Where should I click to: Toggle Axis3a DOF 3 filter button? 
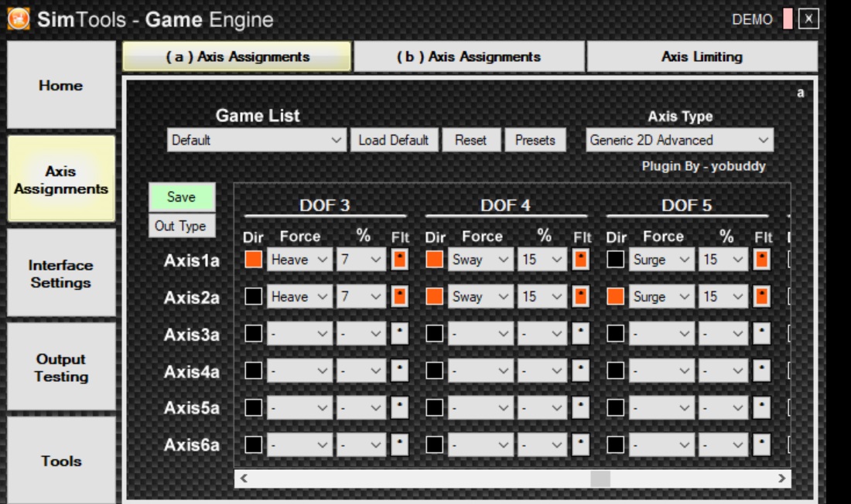[x=400, y=333]
